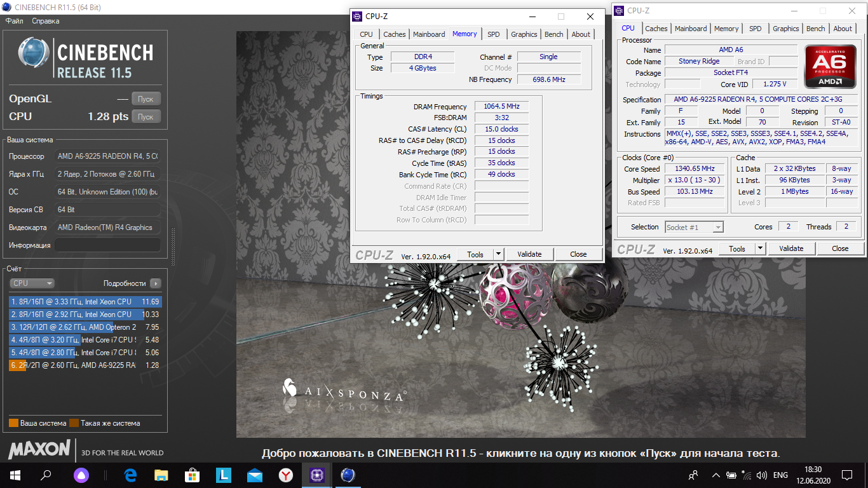
Task: Open Mainboard tab in Memory CPU-Z window
Action: 429,34
